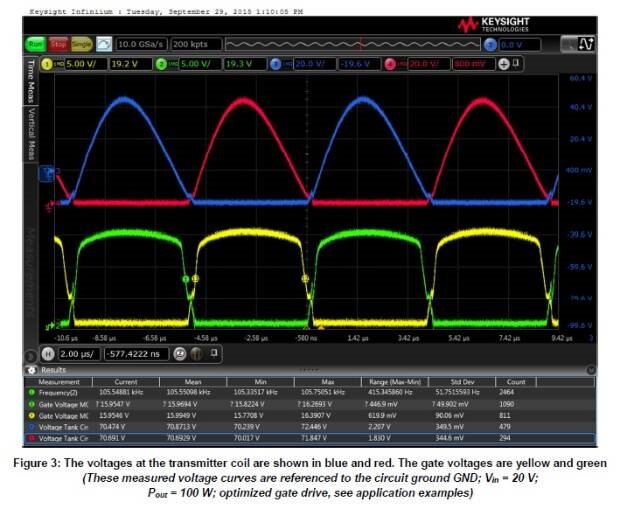Click the pin icon on channel toolbar
620x509 pixels.
[x=516, y=63]
